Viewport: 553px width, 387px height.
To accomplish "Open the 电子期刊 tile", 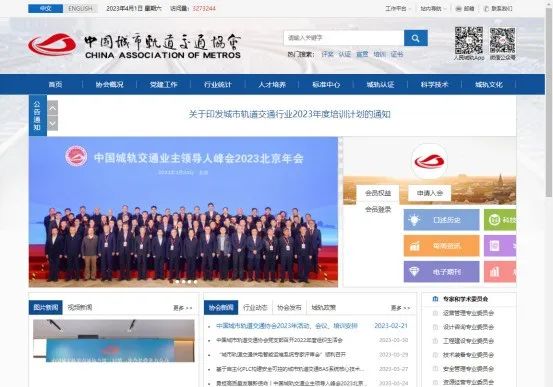I will [x=442, y=272].
